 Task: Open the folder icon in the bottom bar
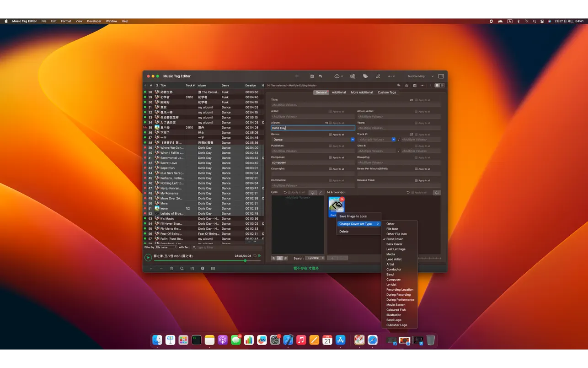click(x=192, y=268)
